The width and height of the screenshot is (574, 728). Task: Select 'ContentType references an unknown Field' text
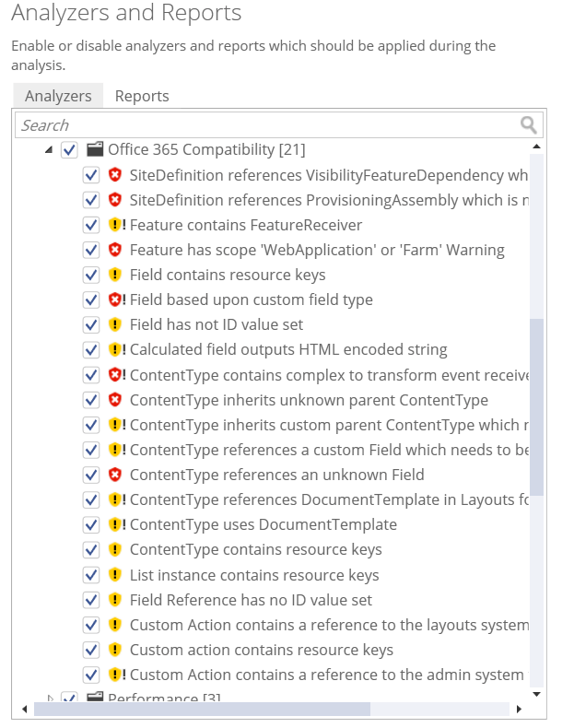(x=276, y=475)
